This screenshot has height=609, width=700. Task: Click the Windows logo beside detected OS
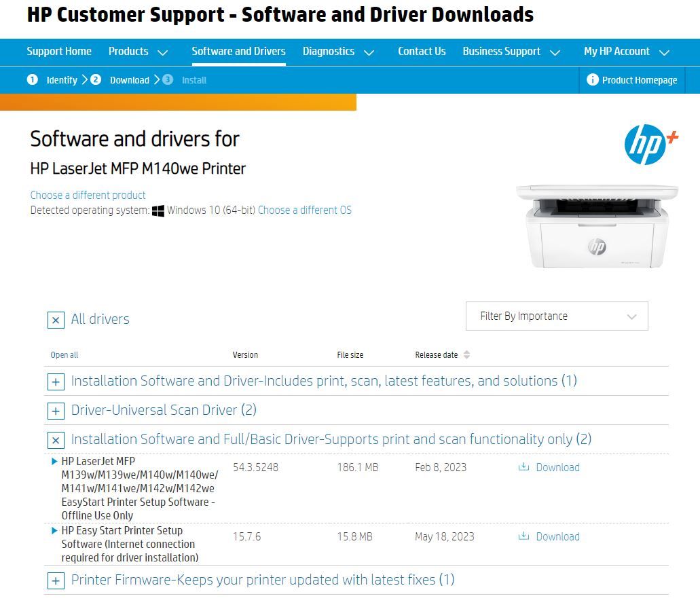[158, 210]
